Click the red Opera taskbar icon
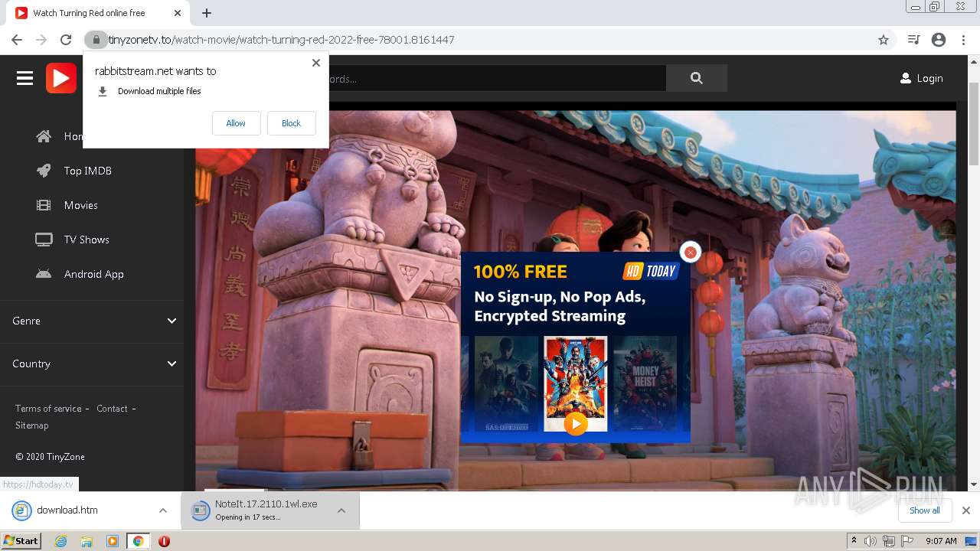The width and height of the screenshot is (980, 551). click(x=164, y=541)
